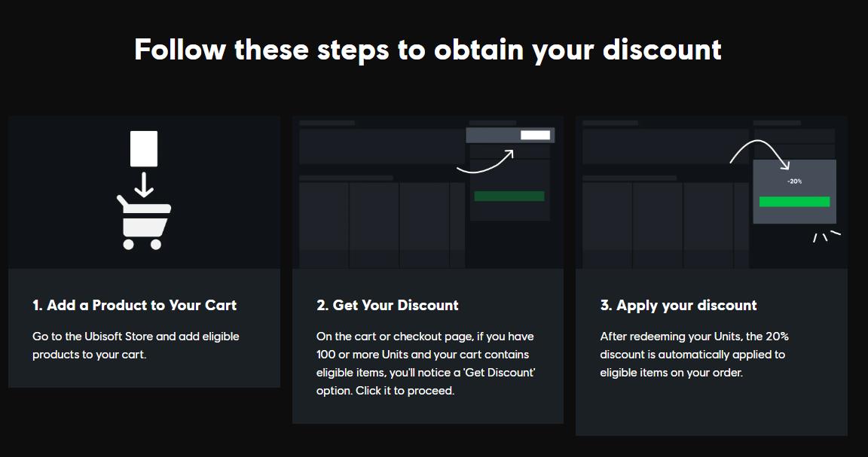Click the sparkle lines beside the discount panel
This screenshot has height=457, width=868.
pos(827,236)
